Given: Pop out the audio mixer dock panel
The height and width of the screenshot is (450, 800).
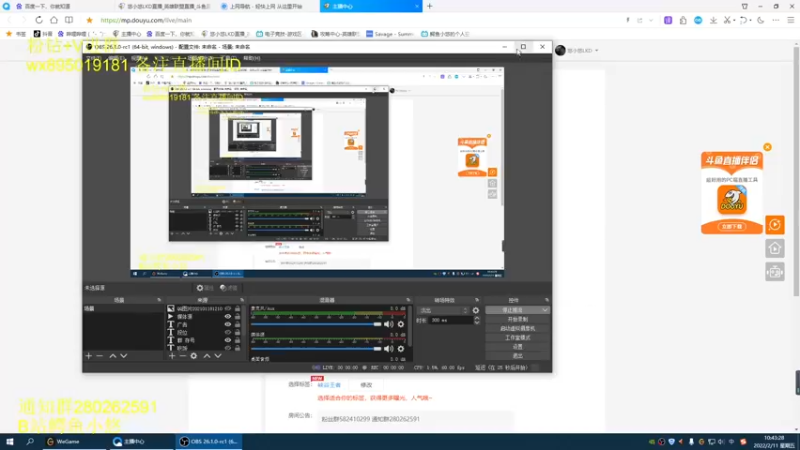Looking at the screenshot, I should (408, 300).
